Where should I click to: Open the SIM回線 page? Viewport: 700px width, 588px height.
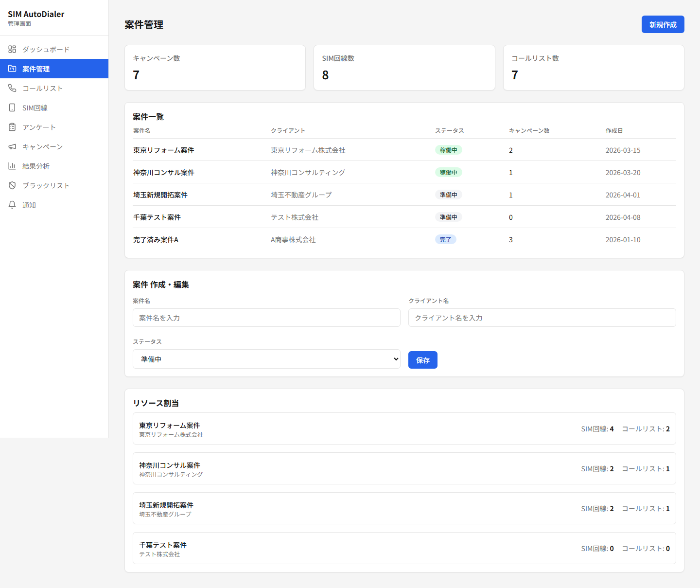54,107
